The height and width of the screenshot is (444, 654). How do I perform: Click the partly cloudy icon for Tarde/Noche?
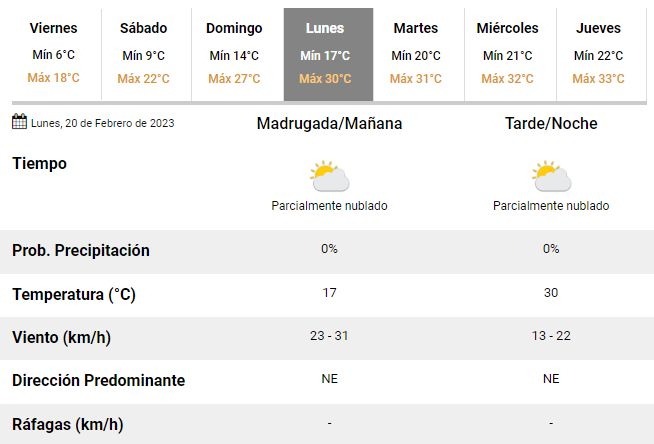click(551, 177)
